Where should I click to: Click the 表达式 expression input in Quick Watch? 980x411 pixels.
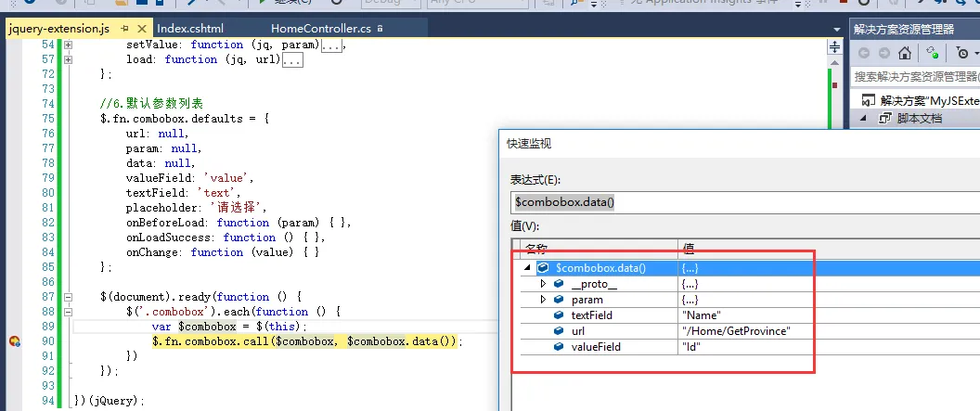[745, 202]
